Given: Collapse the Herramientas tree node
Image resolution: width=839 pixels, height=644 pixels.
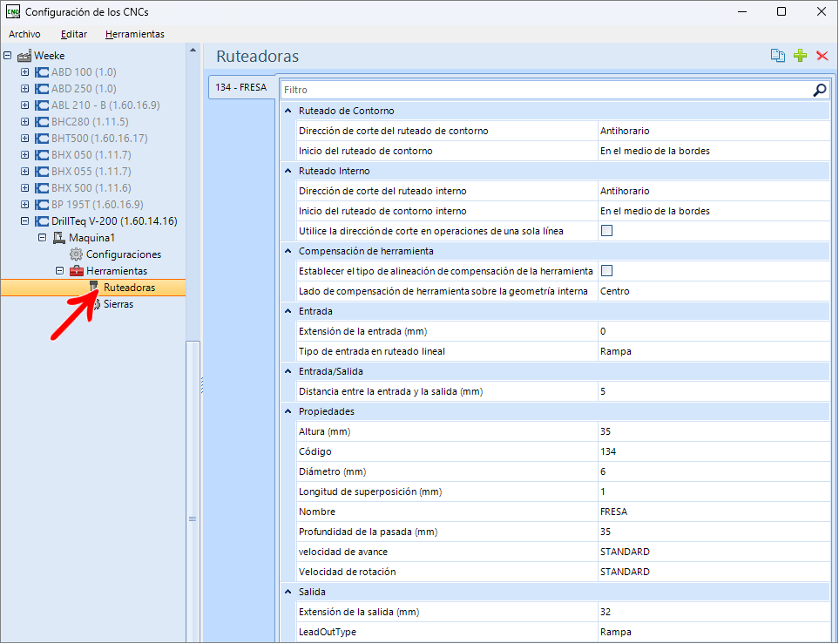Looking at the screenshot, I should point(60,270).
